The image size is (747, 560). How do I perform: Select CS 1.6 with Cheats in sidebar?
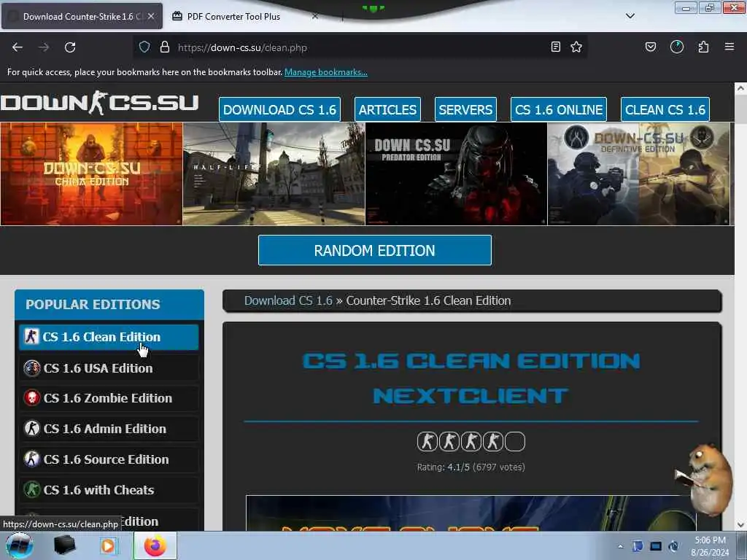click(109, 489)
